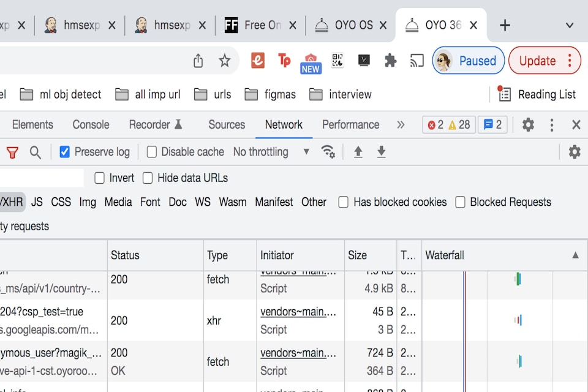The image size is (588, 392).
Task: Enable Disable cache checkbox
Action: click(152, 152)
